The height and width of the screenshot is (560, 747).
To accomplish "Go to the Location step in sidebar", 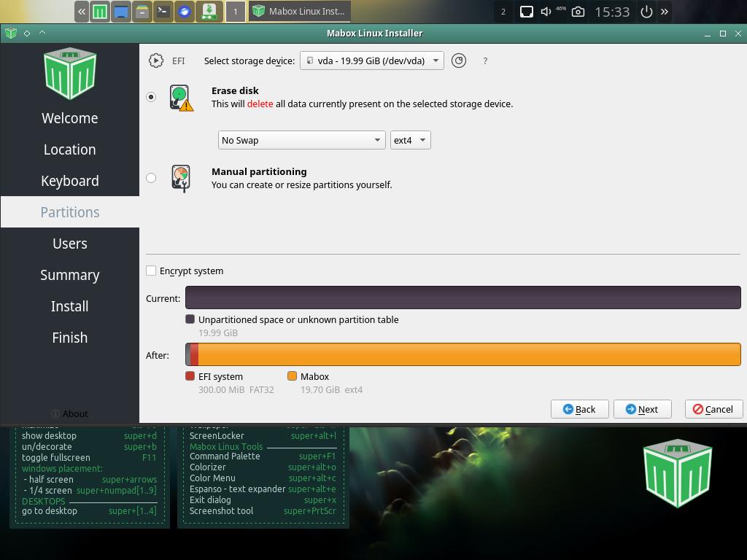I will tap(70, 149).
